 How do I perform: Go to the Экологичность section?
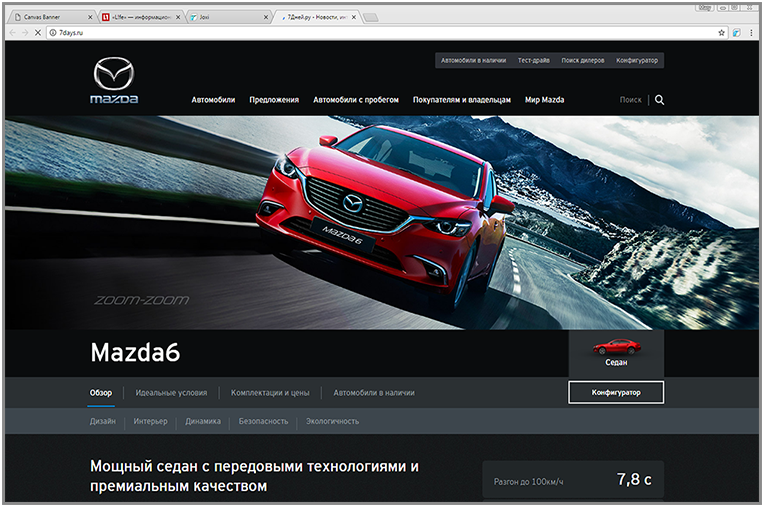(x=332, y=421)
